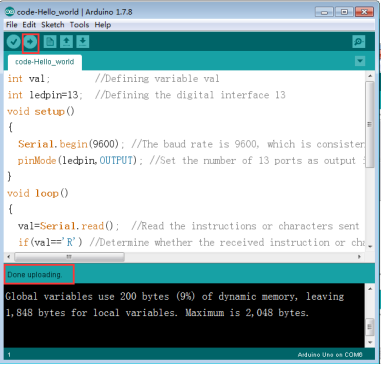The width and height of the screenshot is (382, 365).
Task: Click the code editor scroll down arrow
Action: 370,246
